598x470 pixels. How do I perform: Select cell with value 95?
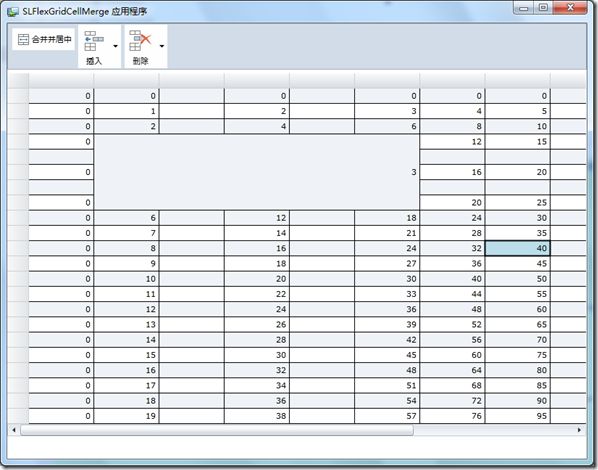pos(518,416)
